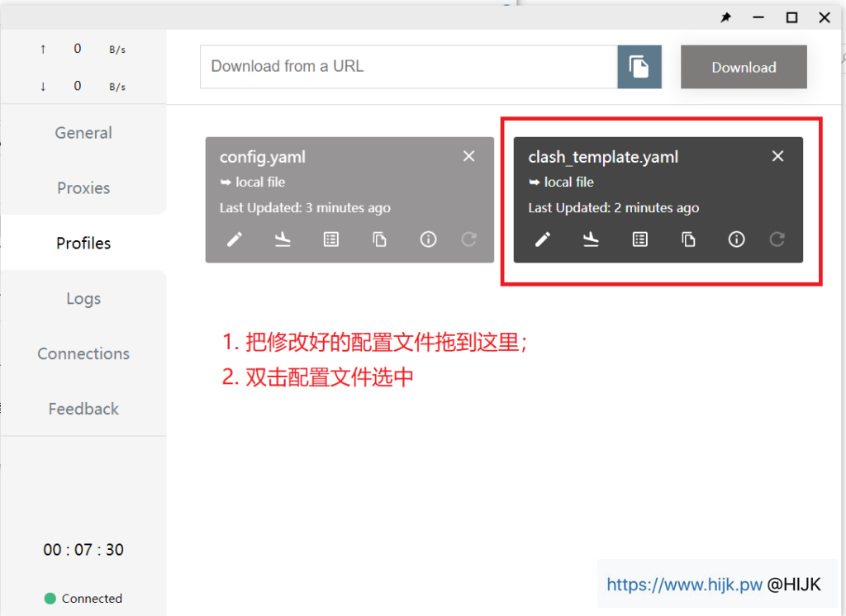846x616 pixels.
Task: Open the rules list icon on clash_template.yaml
Action: coord(639,239)
